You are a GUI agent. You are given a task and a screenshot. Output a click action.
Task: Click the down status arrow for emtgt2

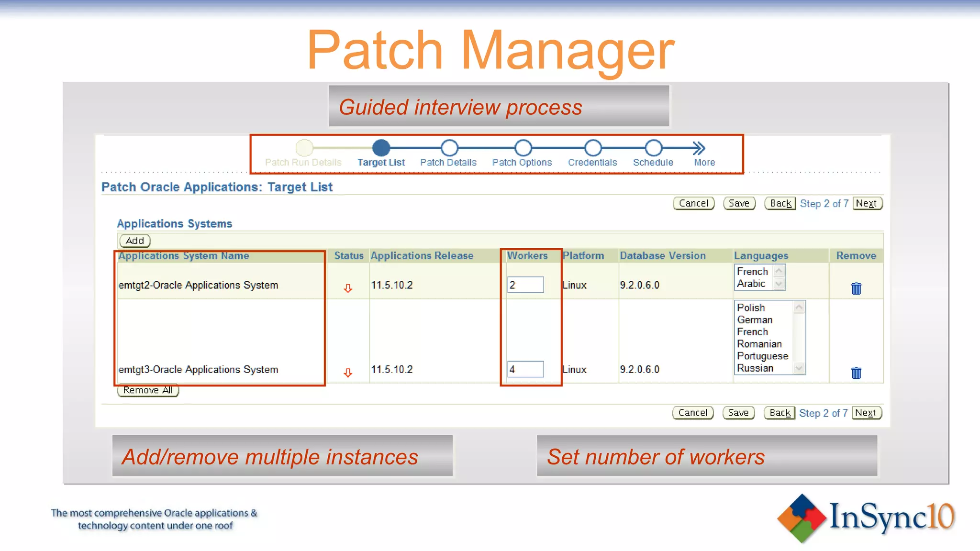coord(348,288)
